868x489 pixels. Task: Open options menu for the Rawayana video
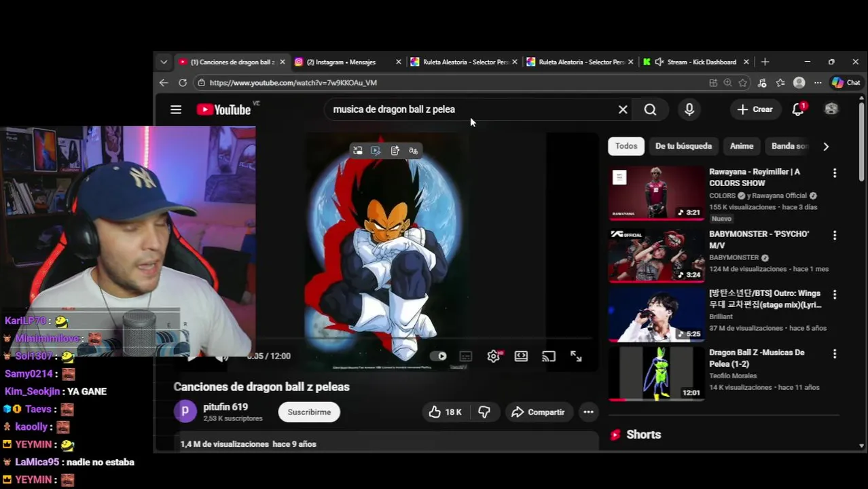(x=835, y=173)
